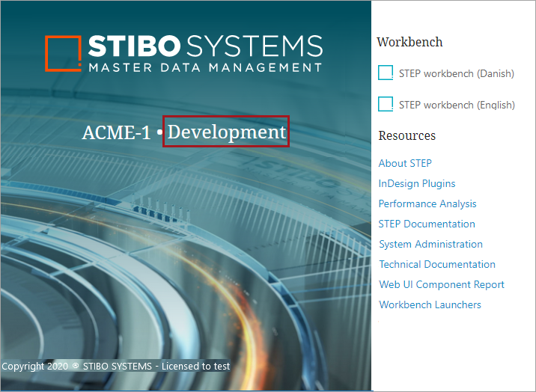Open Performance Analysis page
This screenshot has width=536, height=392.
[427, 203]
